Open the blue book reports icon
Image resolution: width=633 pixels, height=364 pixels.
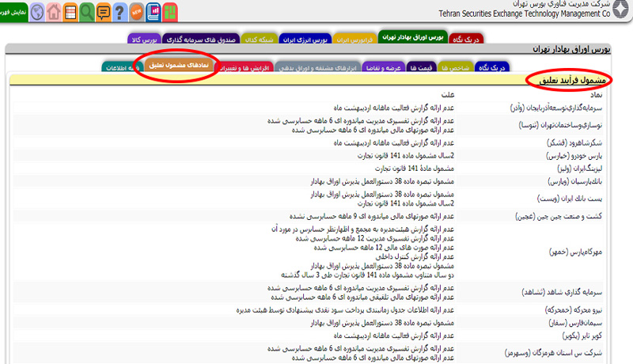click(x=154, y=12)
